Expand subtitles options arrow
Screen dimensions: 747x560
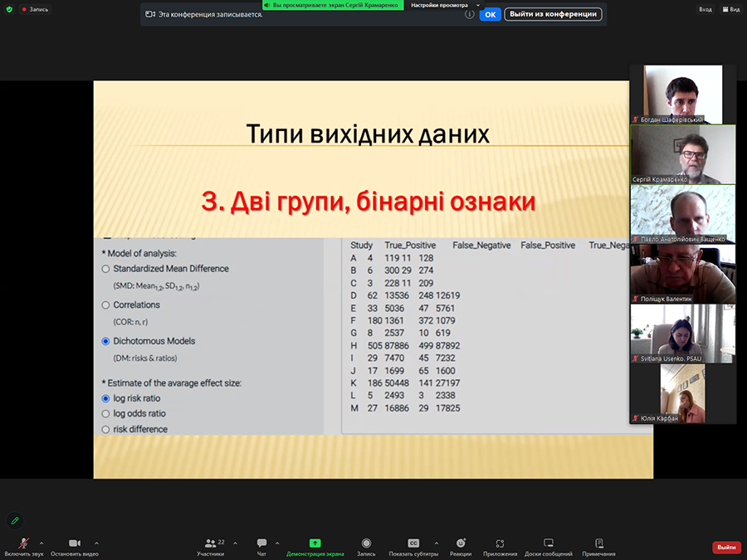pyautogui.click(x=437, y=543)
